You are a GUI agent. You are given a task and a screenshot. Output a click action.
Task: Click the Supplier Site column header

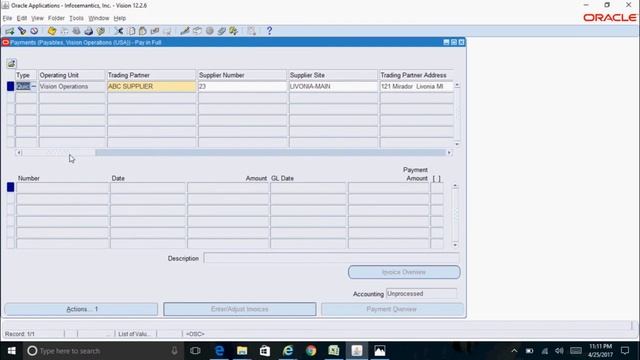307,75
